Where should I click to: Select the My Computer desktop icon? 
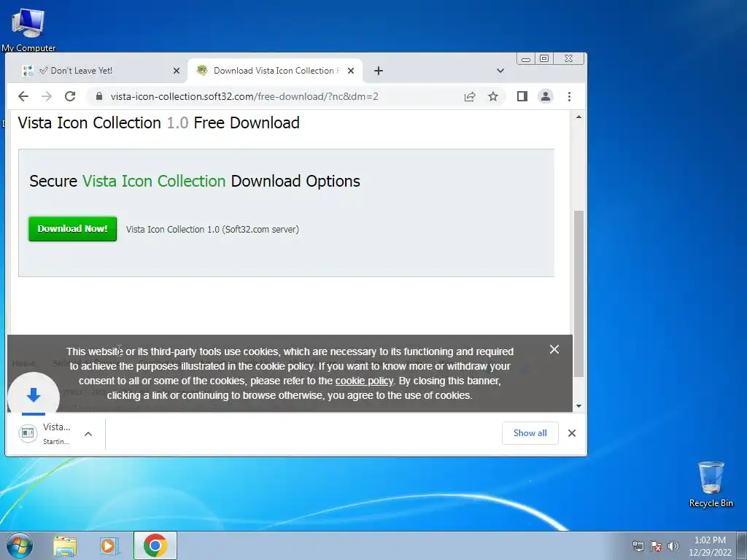pos(28,29)
